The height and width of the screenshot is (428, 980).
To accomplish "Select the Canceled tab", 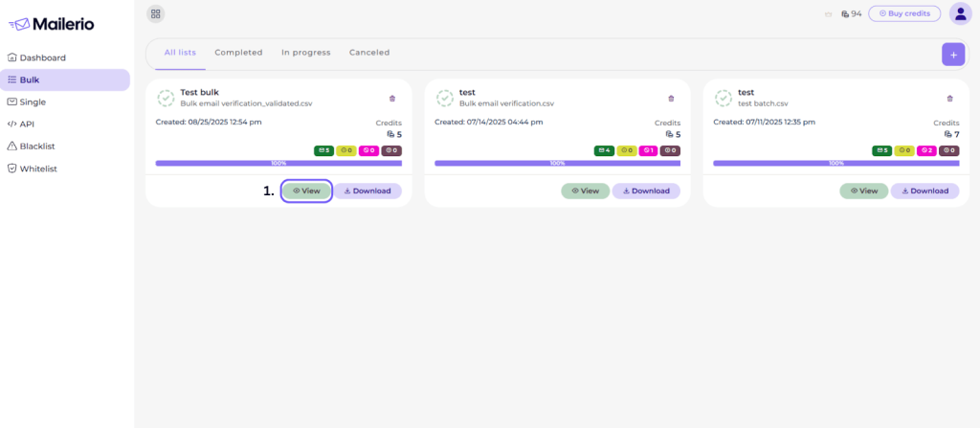I will [x=369, y=53].
